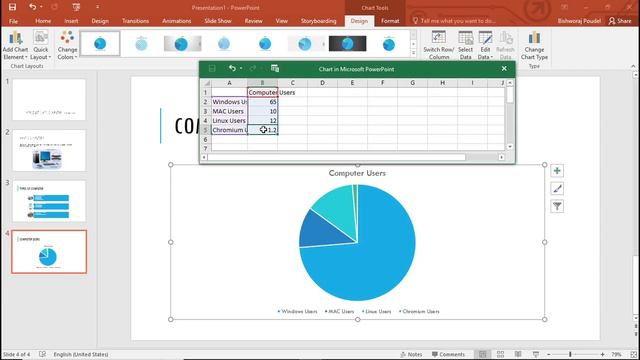Select column D header in the data sheet
Screen dimensions: 640x360
click(x=322, y=83)
